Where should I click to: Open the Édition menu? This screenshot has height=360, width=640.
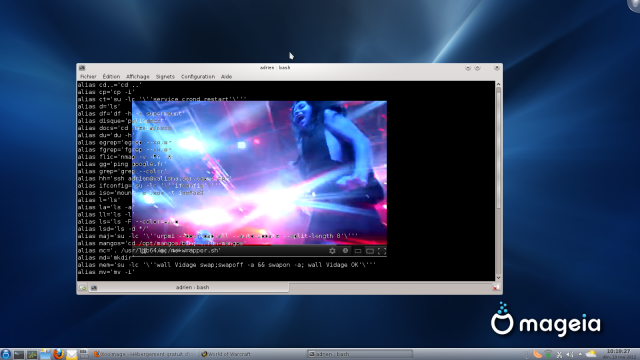tap(111, 76)
